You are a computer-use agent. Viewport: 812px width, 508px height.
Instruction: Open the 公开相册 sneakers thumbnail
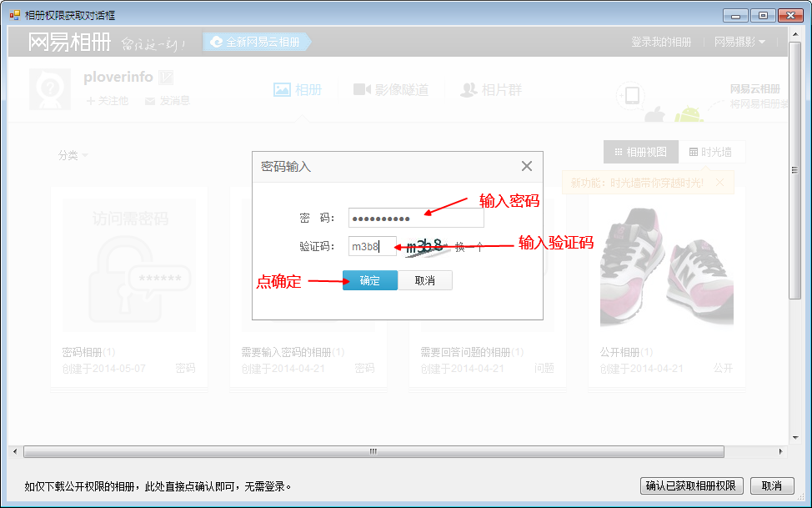(x=666, y=265)
